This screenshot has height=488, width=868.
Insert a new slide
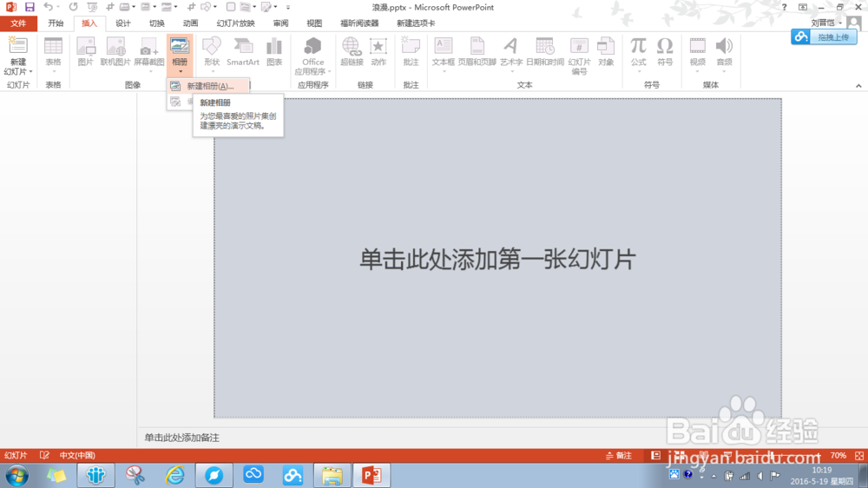click(17, 47)
